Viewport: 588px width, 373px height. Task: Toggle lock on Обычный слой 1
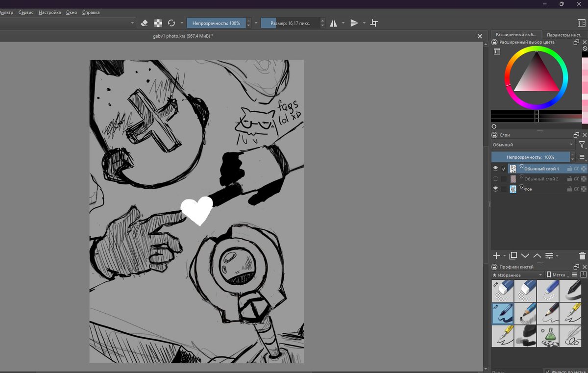[570, 169]
